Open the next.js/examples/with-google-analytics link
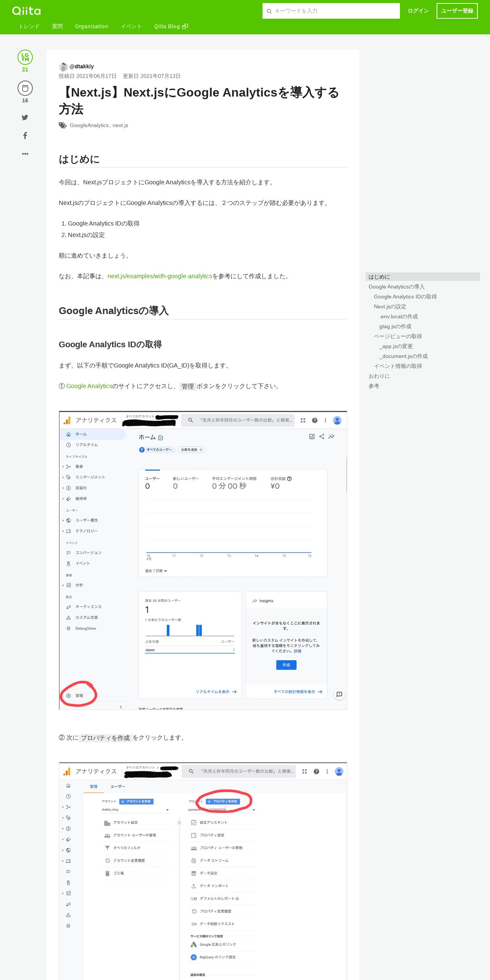This screenshot has width=490, height=980. (160, 276)
